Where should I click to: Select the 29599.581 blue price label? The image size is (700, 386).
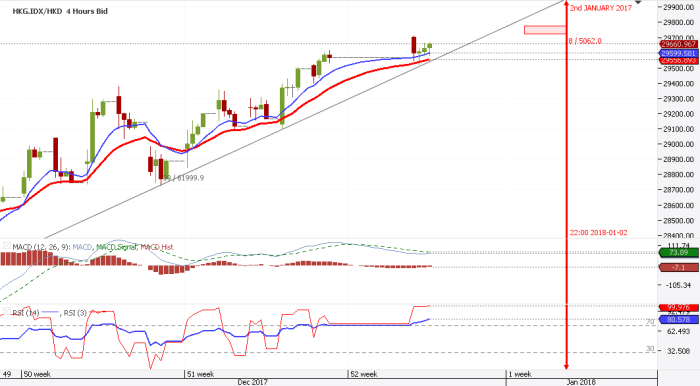(679, 53)
